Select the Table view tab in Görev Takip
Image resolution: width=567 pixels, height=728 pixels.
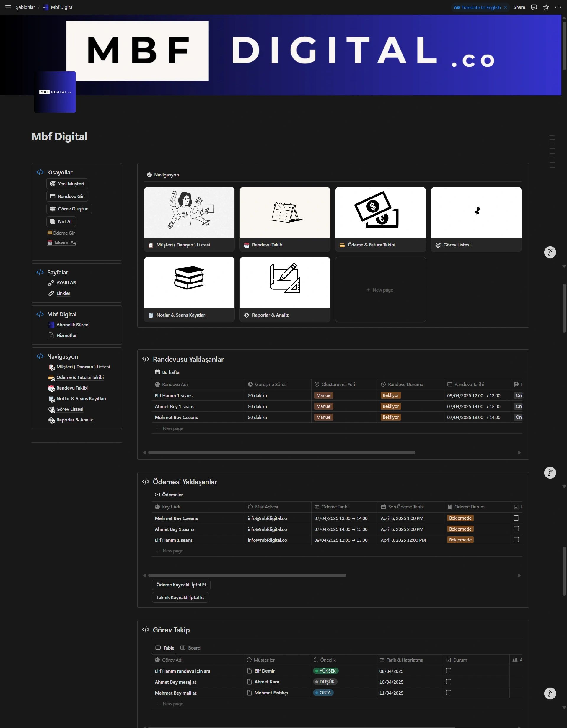[x=165, y=648]
